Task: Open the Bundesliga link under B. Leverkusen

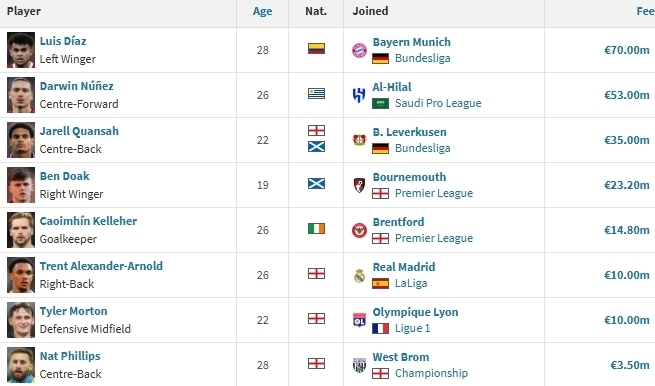Action: [422, 148]
